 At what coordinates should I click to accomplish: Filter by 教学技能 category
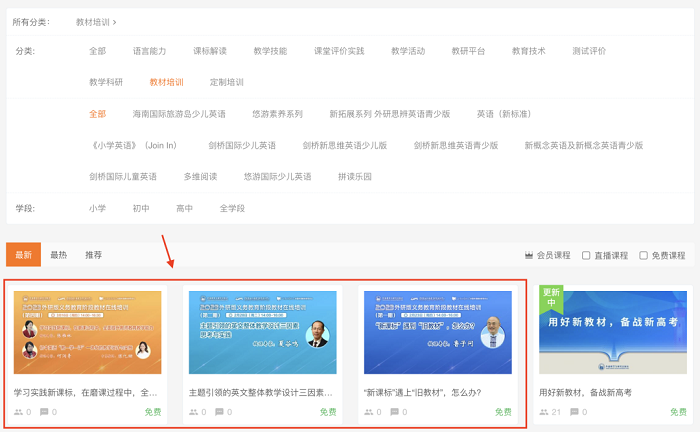click(x=270, y=51)
